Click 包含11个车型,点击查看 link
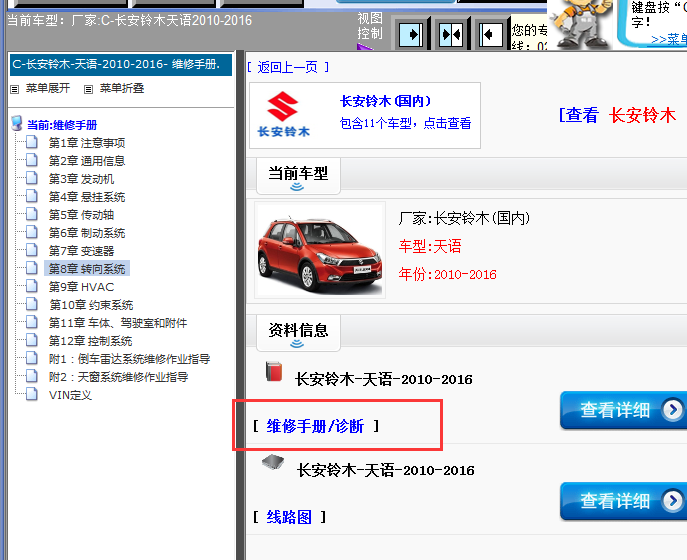The height and width of the screenshot is (560, 687). [x=405, y=123]
